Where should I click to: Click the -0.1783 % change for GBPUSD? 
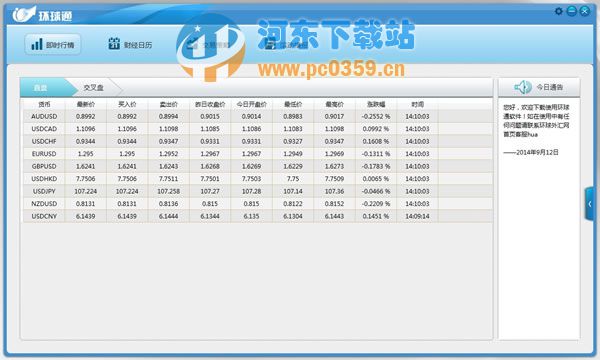pos(376,166)
